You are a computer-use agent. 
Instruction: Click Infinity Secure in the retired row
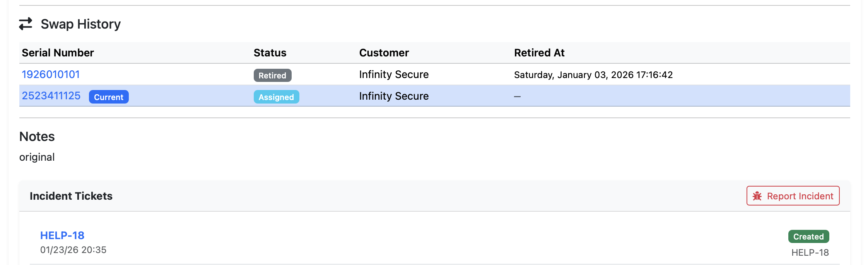click(x=394, y=75)
